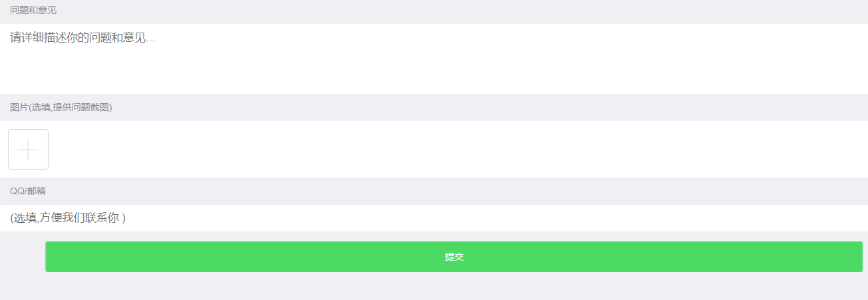Click the gray footer area below the submit button

point(434,286)
